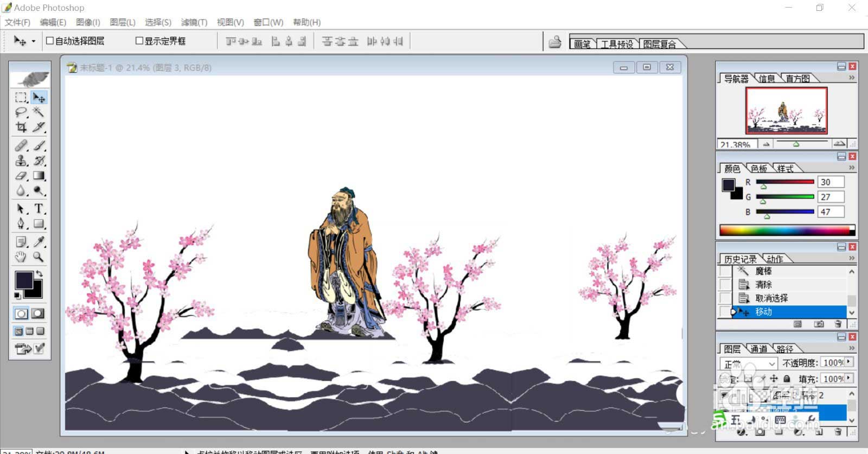Image resolution: width=868 pixels, height=454 pixels.
Task: Set history brush source for 取消选择 state
Action: [725, 298]
